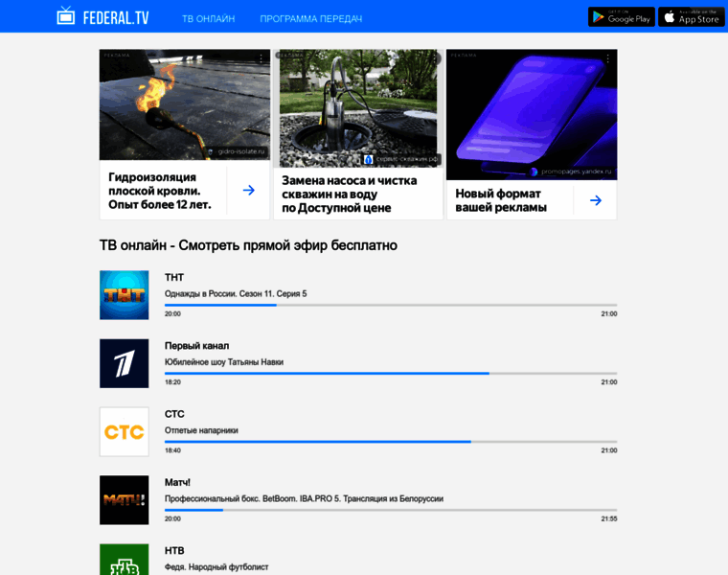Click the 21:55 end time label
This screenshot has height=575, width=728.
click(609, 518)
